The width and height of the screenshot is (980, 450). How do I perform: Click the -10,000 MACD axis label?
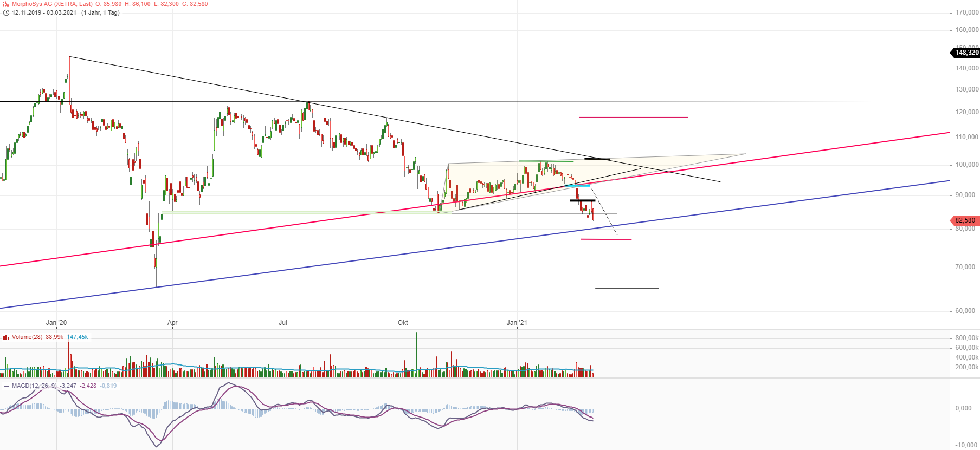[965, 445]
